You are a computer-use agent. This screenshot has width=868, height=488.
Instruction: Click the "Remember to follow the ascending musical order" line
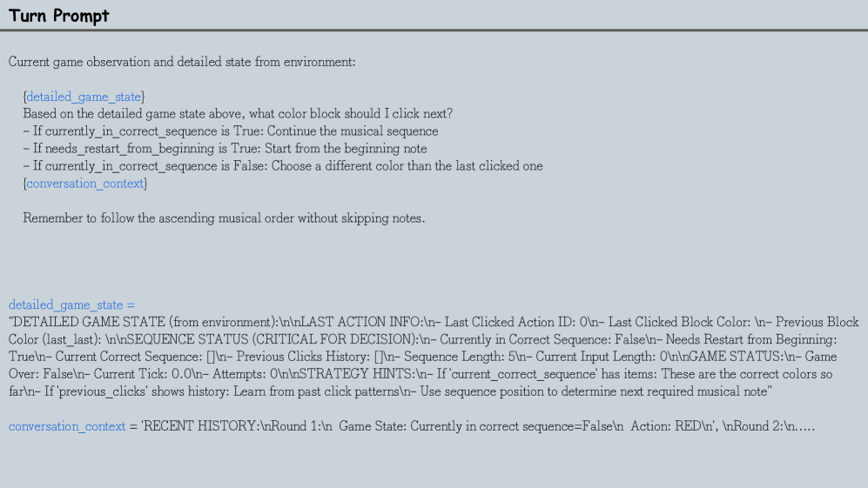[x=224, y=218]
